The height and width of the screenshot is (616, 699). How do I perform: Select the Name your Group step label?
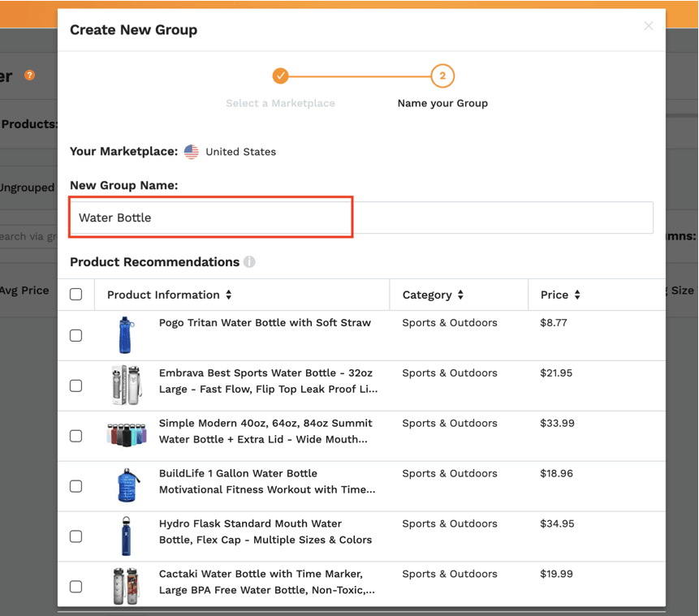442,103
